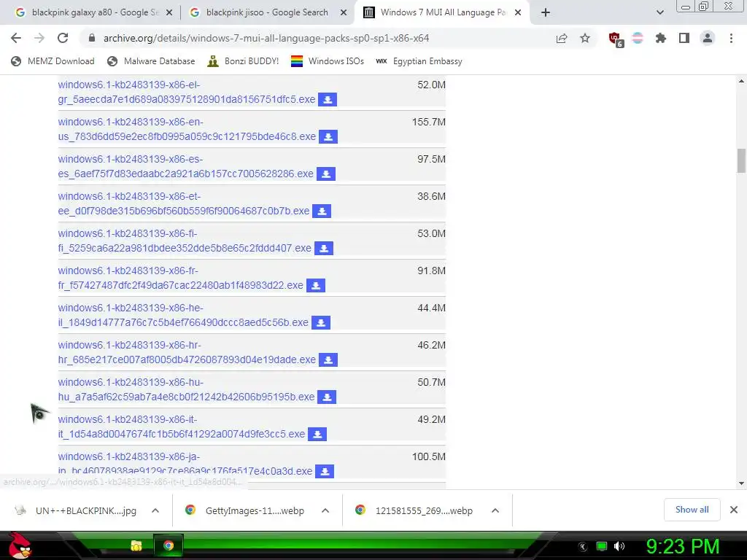Click download icon for the hr-hr exe file
Image resolution: width=747 pixels, height=560 pixels.
click(328, 359)
